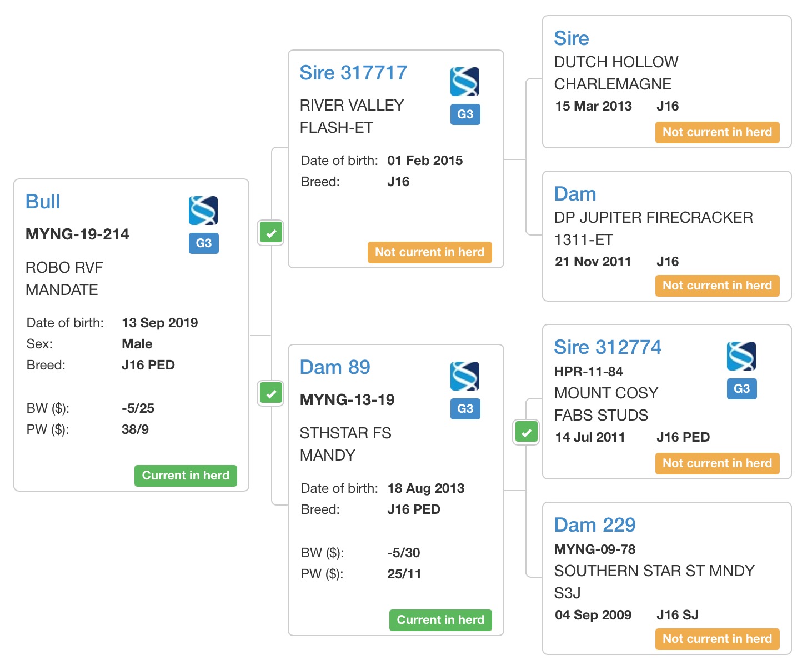
Task: Click Current in herd badge on Bull card
Action: 186,476
